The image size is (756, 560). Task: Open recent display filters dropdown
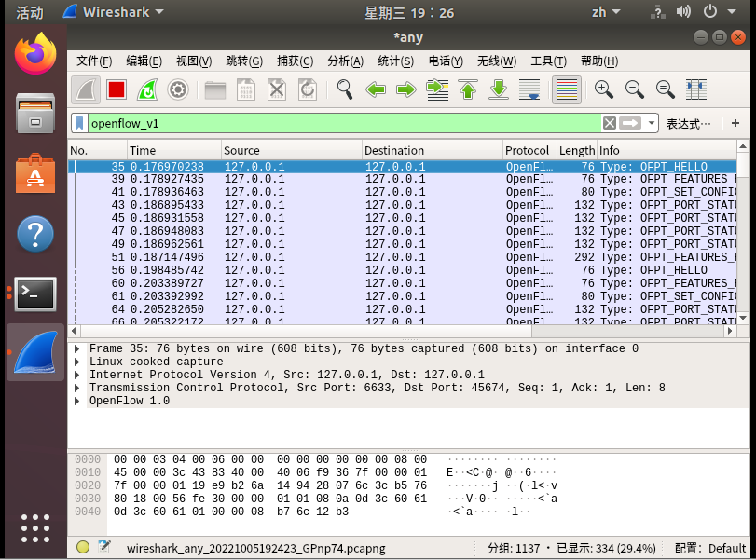point(652,123)
